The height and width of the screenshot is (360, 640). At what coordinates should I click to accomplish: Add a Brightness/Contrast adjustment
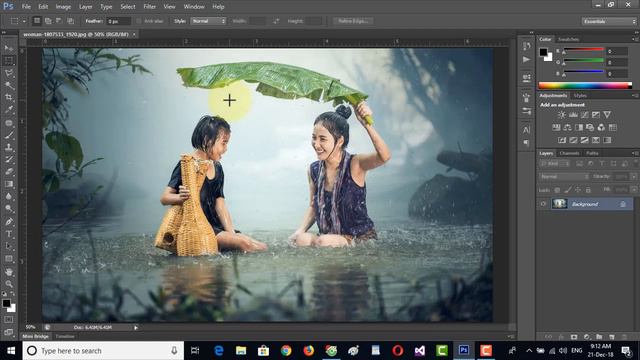(x=562, y=115)
